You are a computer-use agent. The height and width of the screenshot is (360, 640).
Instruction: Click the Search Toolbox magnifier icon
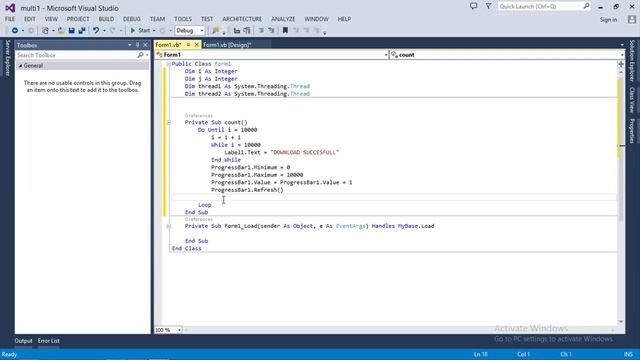click(x=140, y=55)
